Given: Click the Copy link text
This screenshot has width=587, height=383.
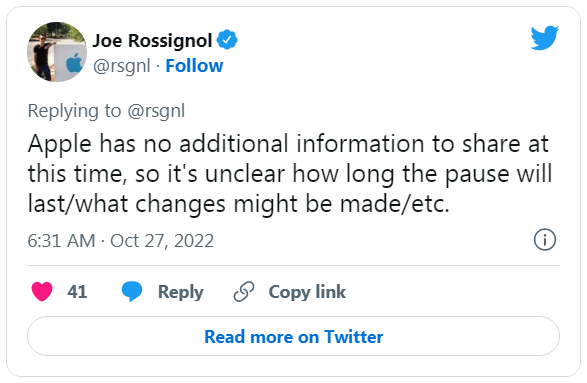Looking at the screenshot, I should tap(307, 292).
